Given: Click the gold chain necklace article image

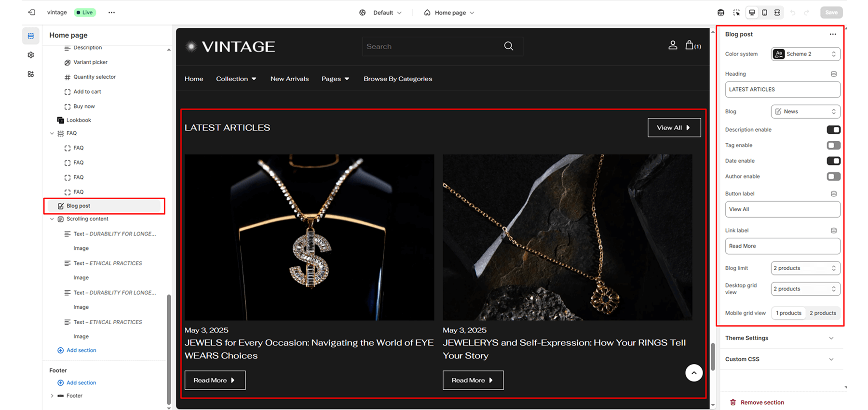Looking at the screenshot, I should pyautogui.click(x=568, y=237).
